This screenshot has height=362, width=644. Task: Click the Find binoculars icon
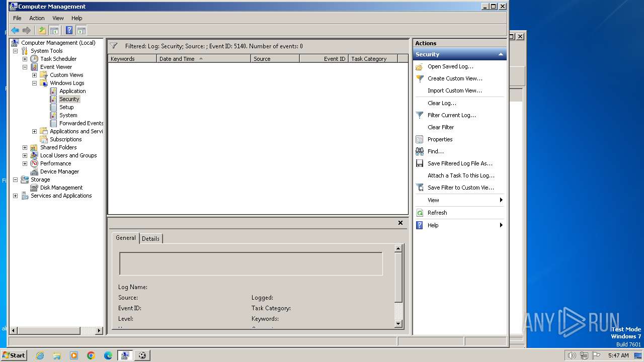pos(420,151)
